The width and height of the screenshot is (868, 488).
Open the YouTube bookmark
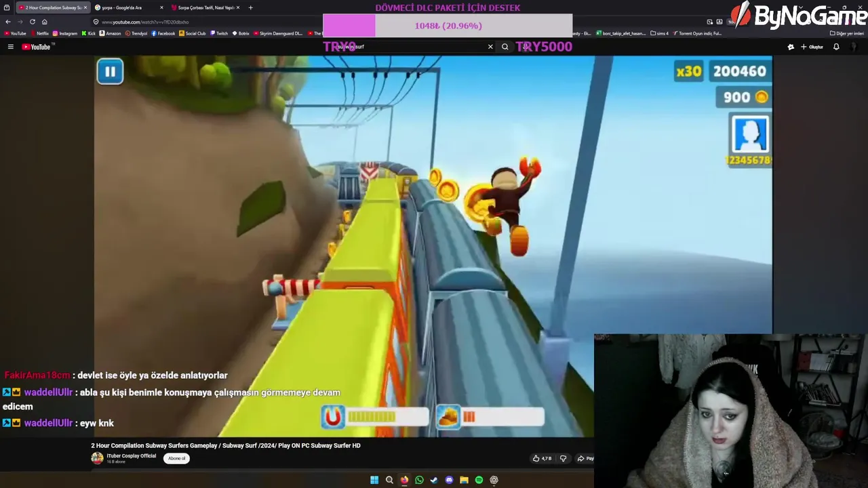click(x=15, y=33)
